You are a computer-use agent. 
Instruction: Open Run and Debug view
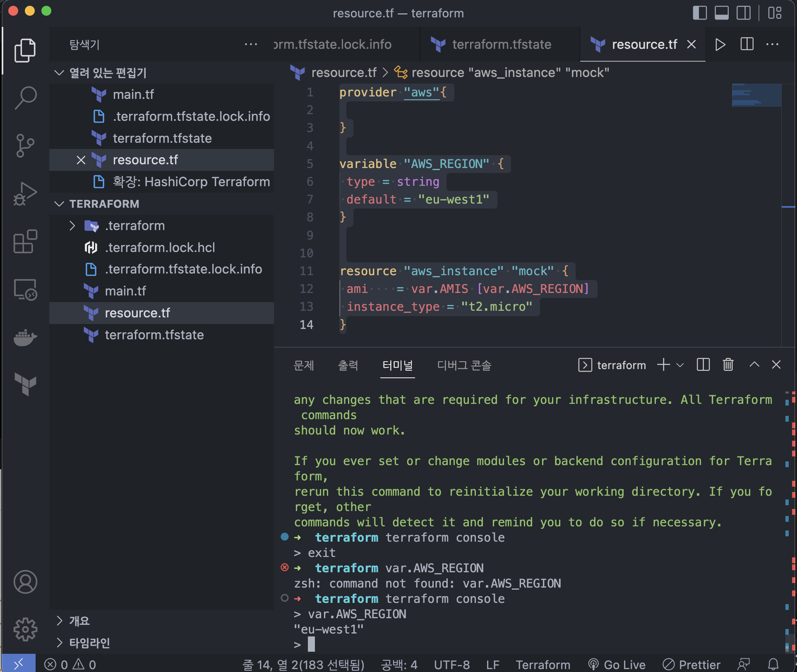(25, 193)
